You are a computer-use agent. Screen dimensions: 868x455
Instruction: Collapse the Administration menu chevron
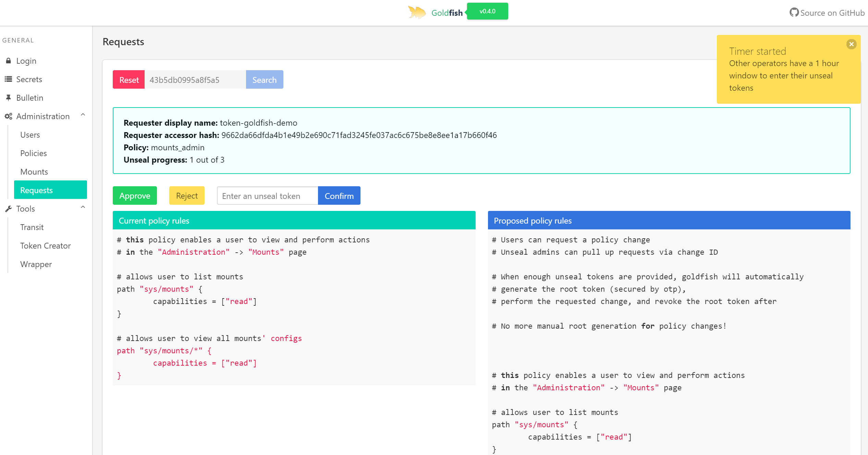tap(83, 115)
